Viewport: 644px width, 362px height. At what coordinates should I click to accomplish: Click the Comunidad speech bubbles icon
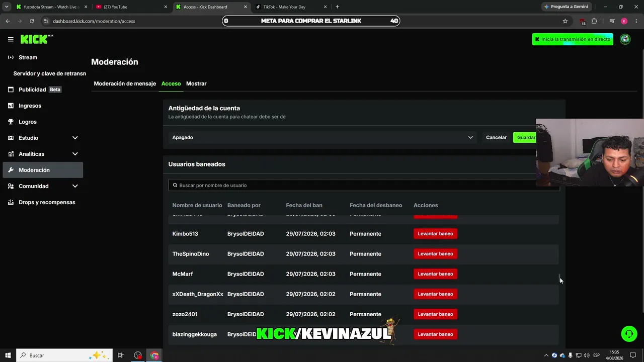coord(11,186)
